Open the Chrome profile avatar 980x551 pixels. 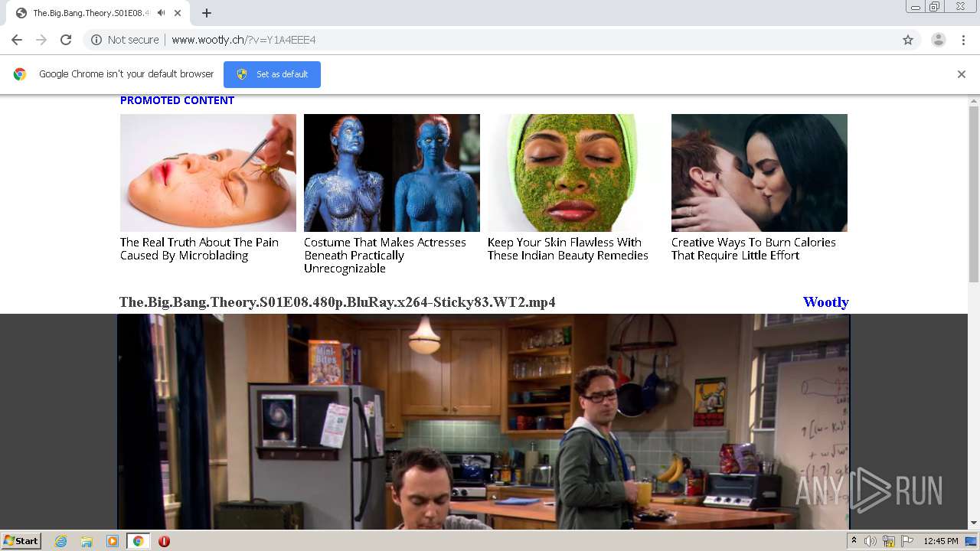click(939, 40)
